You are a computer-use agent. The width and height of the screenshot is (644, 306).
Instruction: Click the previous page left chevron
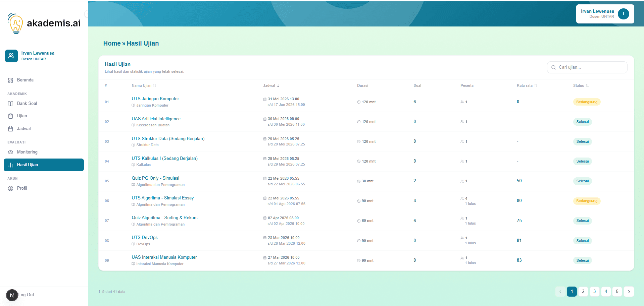(x=560, y=292)
